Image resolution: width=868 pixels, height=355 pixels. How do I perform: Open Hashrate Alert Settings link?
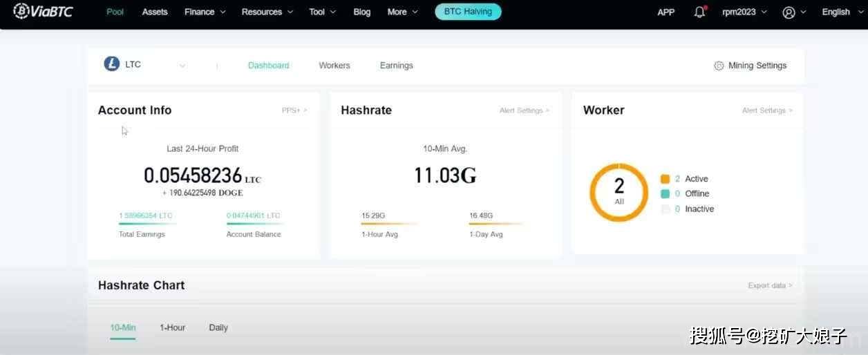tap(524, 111)
